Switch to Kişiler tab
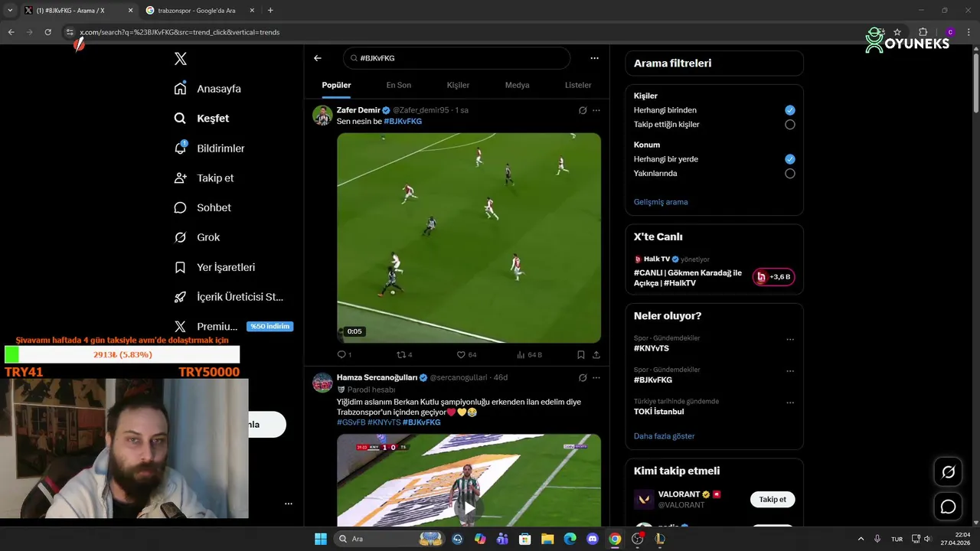The width and height of the screenshot is (980, 551). point(458,85)
